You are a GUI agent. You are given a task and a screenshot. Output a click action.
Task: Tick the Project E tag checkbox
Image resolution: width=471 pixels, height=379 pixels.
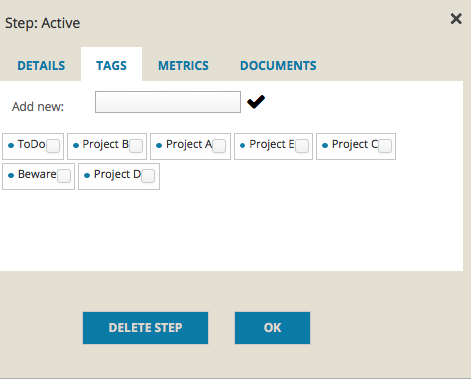302,146
